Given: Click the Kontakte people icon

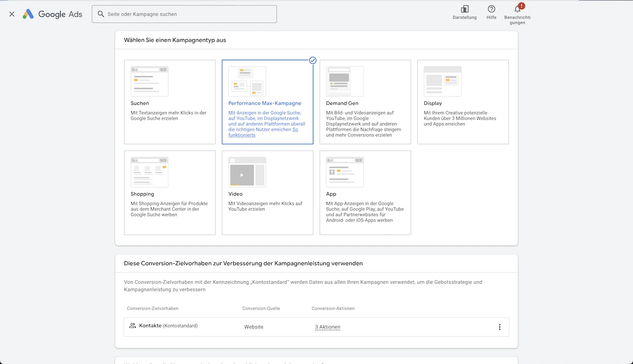Looking at the screenshot, I should click(132, 326).
